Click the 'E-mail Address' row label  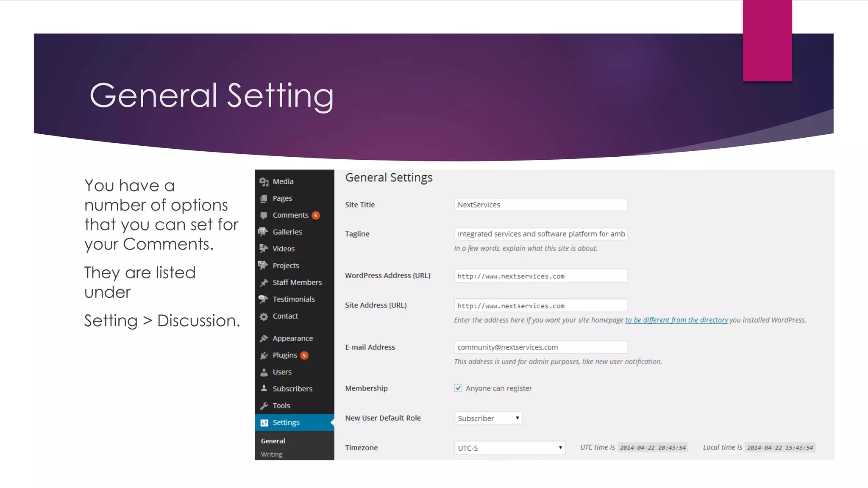[370, 347]
